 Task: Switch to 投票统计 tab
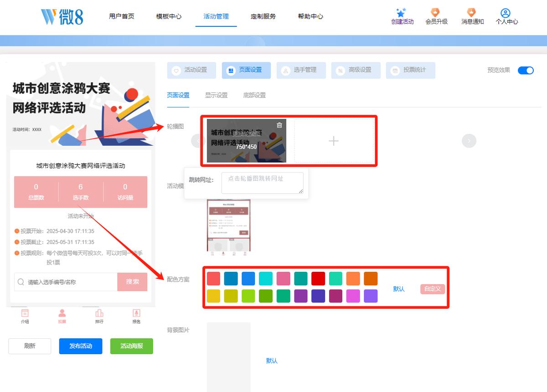(x=410, y=71)
